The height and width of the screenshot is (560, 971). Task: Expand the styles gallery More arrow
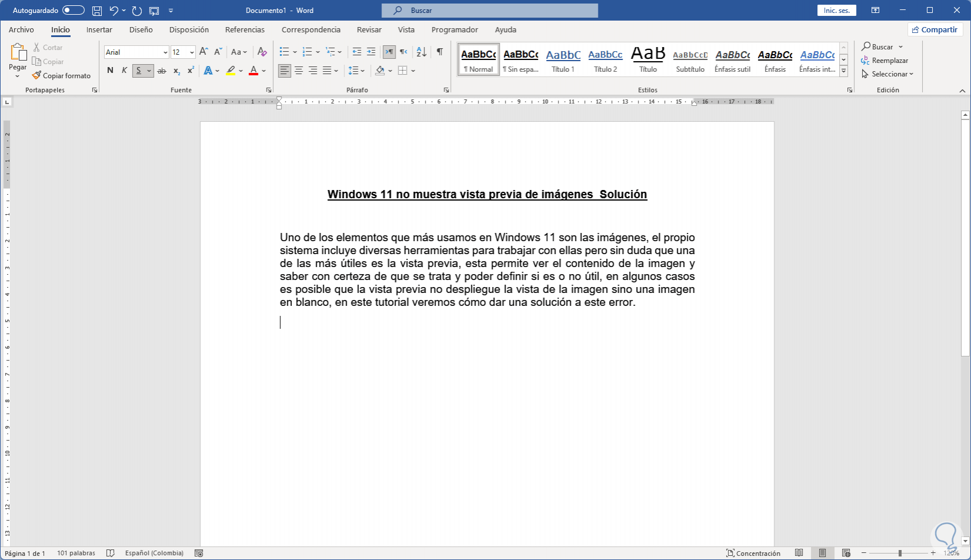[x=843, y=71]
